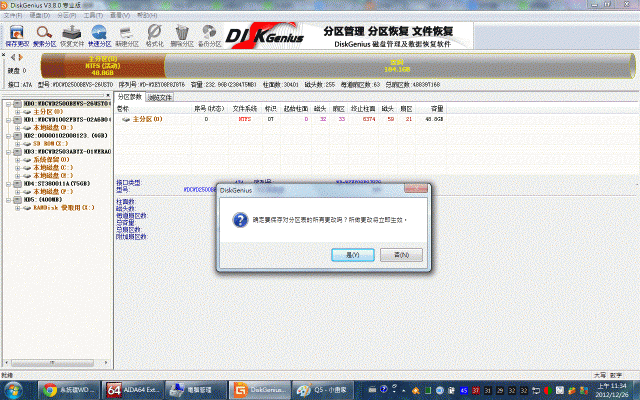Collapse the HD3 disk node
This screenshot has height=400, width=640.
(8, 152)
